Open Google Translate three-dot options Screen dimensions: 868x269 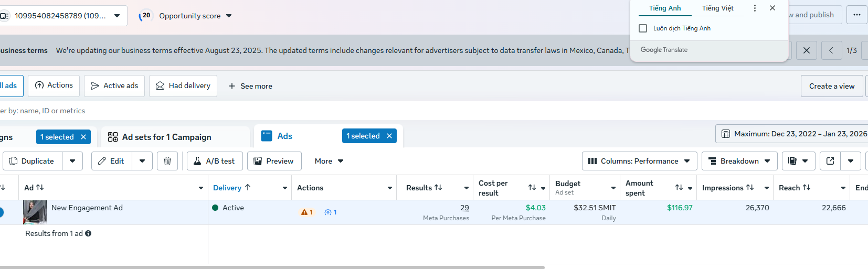click(755, 8)
